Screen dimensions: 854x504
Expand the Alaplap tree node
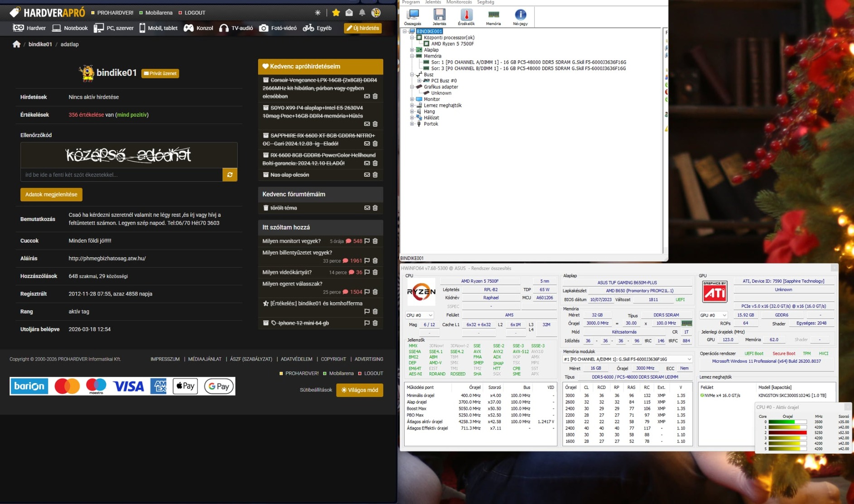point(412,50)
